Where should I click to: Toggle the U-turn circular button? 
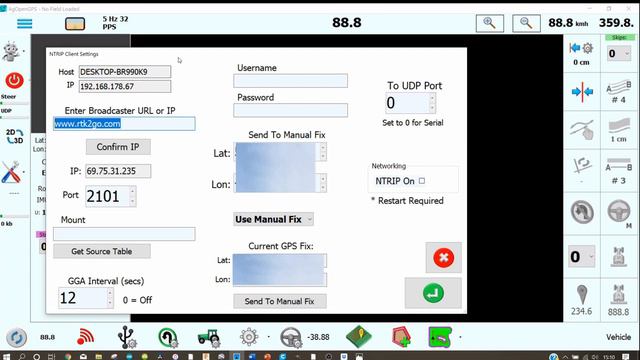point(582,212)
